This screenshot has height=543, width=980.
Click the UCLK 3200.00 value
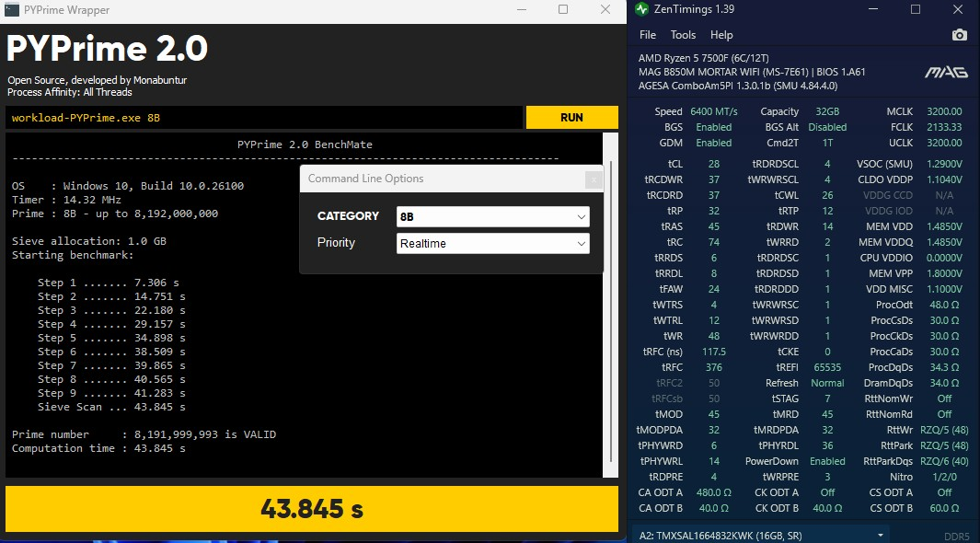click(x=944, y=143)
